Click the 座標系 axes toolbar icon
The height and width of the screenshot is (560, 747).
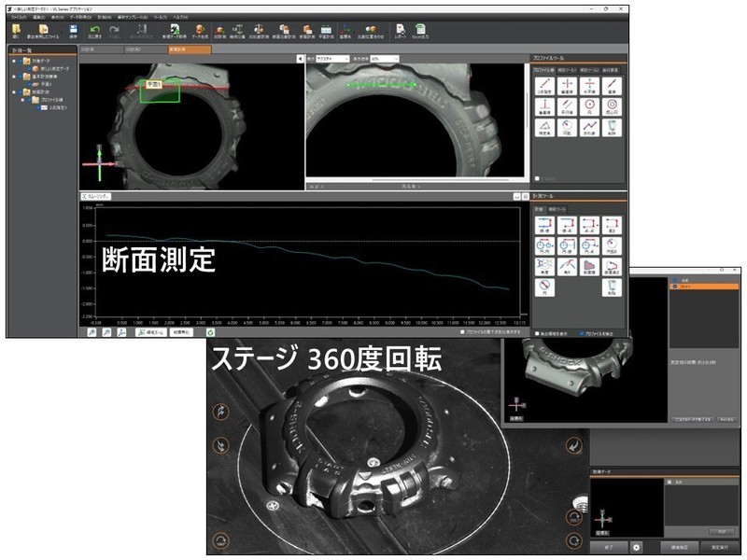tap(345, 32)
